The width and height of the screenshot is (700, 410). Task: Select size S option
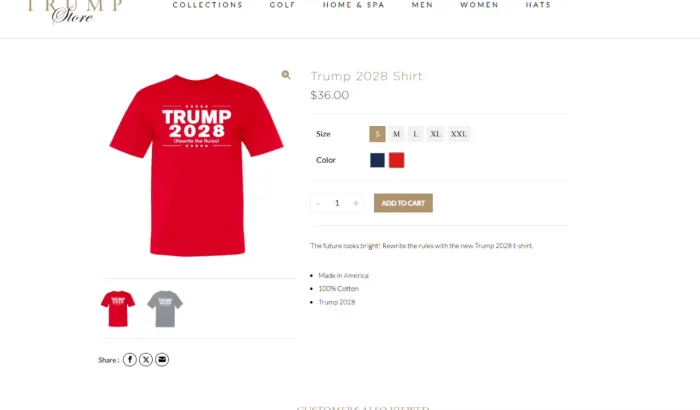click(x=377, y=134)
